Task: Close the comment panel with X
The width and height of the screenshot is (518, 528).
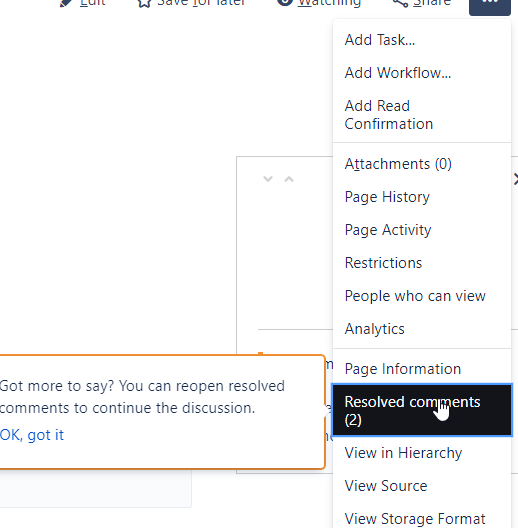Action: pyautogui.click(x=515, y=179)
